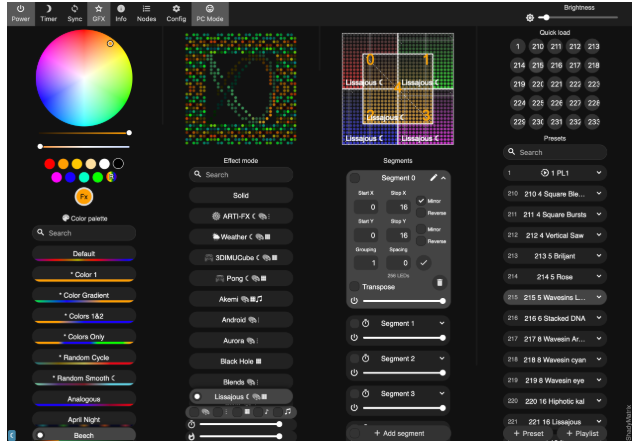Click the Add segment button

pos(397,432)
